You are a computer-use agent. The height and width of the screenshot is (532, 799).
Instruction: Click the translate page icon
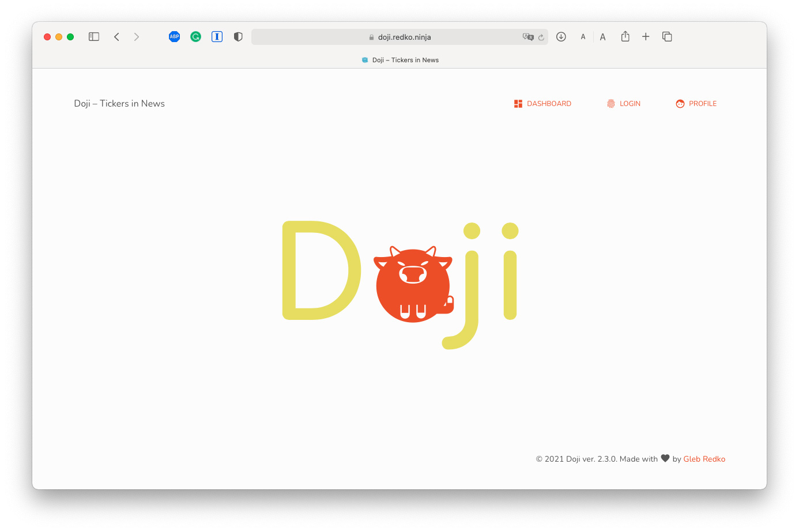(x=527, y=37)
